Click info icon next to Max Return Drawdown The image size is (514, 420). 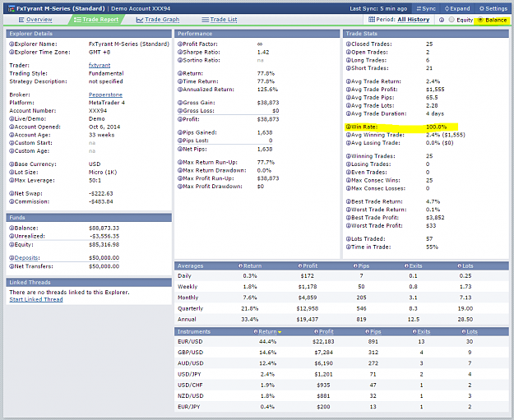pos(180,170)
